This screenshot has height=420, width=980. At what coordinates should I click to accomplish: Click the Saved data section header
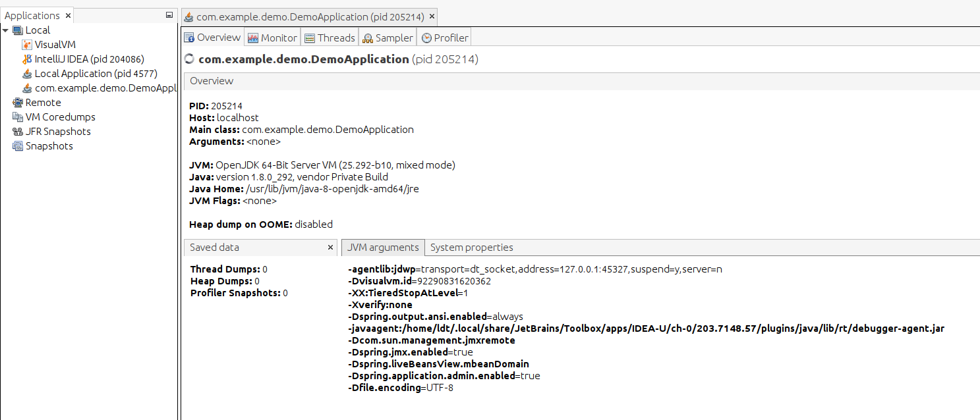pyautogui.click(x=261, y=248)
